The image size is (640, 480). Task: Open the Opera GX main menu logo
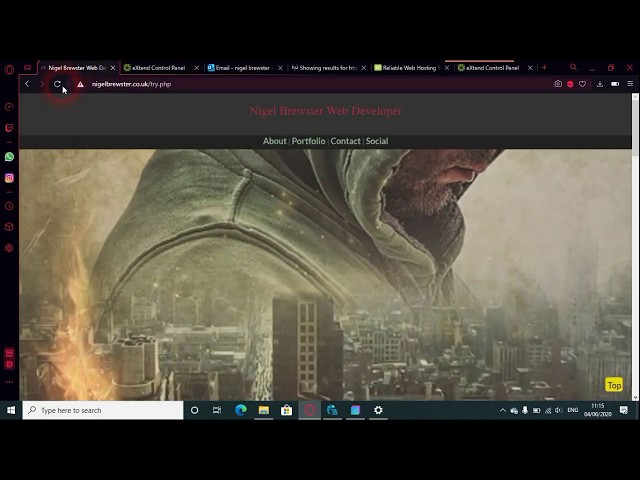[x=9, y=69]
